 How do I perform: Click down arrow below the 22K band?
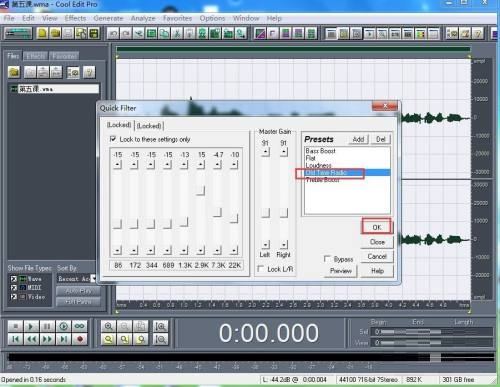tap(234, 250)
